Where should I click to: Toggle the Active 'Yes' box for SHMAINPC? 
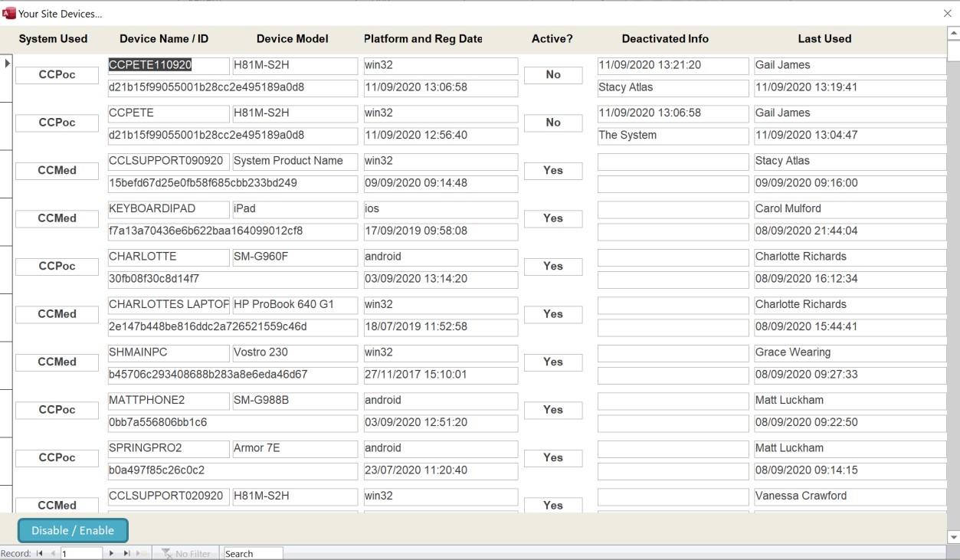tap(552, 362)
